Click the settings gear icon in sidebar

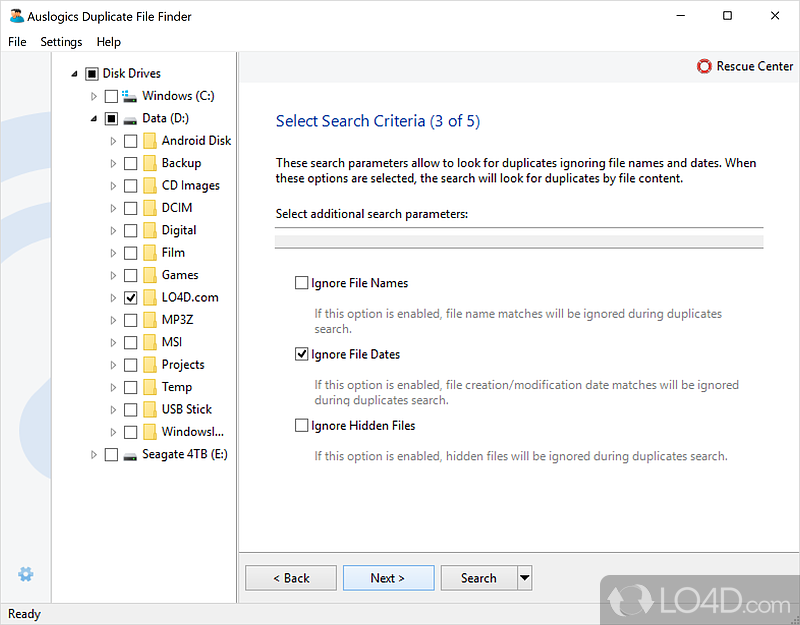click(x=26, y=574)
